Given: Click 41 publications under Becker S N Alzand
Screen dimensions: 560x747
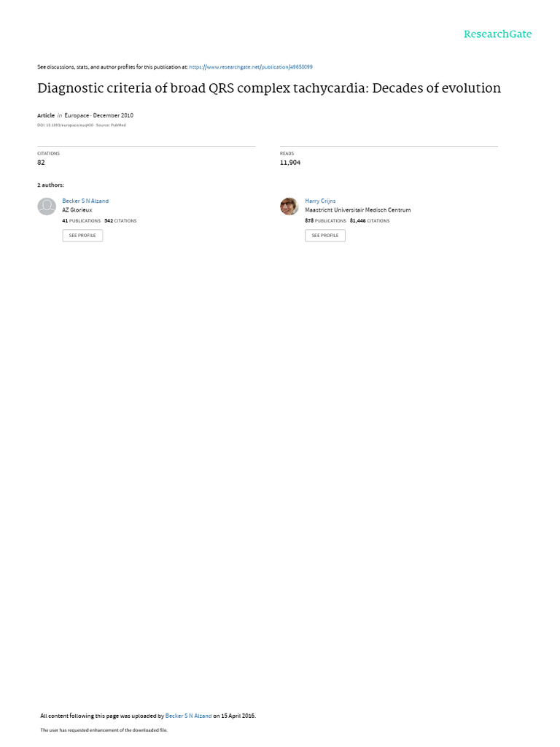Looking at the screenshot, I should (x=81, y=221).
